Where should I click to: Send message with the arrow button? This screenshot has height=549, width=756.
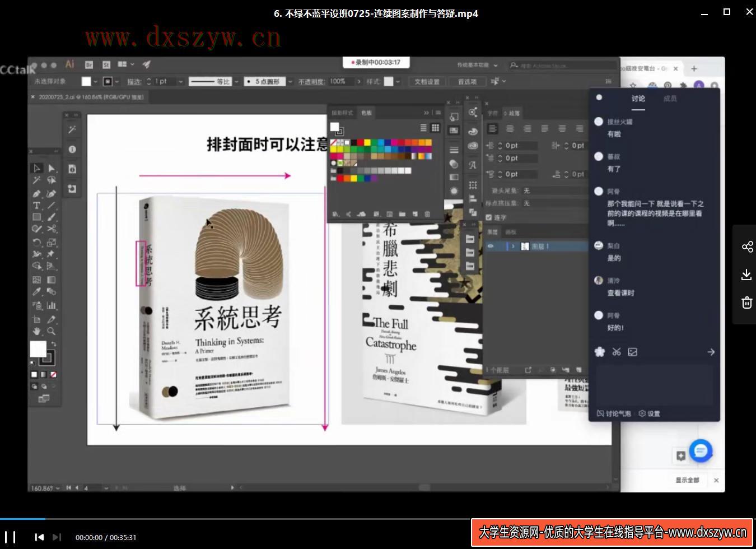pos(711,352)
